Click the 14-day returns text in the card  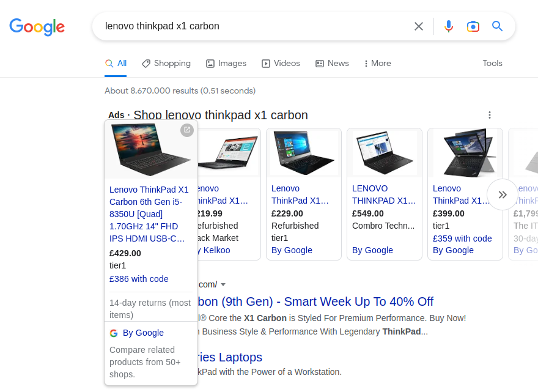(150, 309)
